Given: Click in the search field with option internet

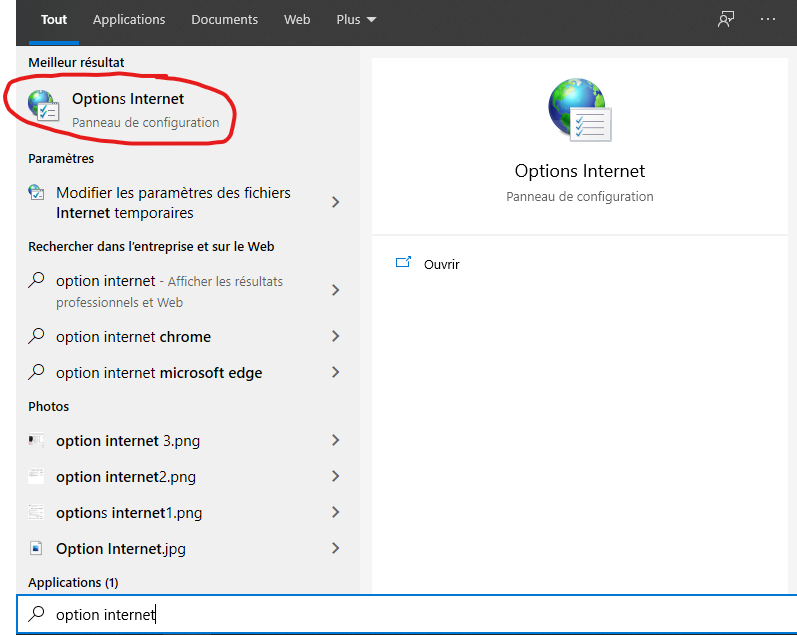Looking at the screenshot, I should click(x=407, y=614).
